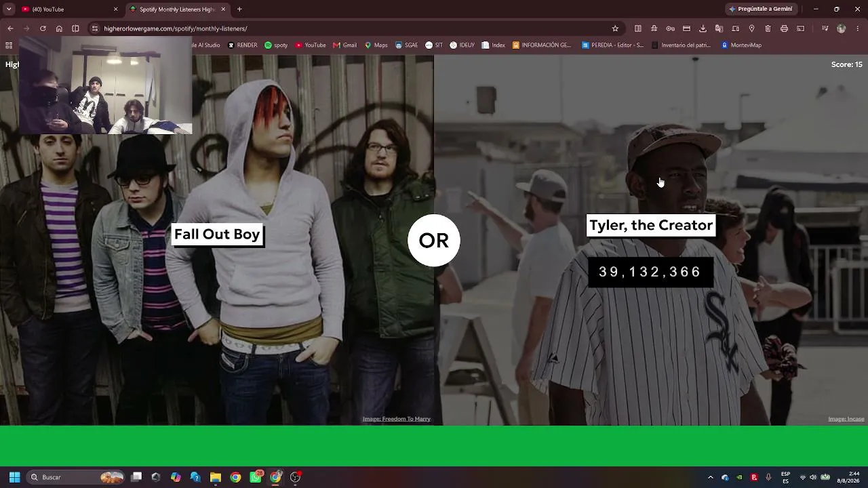Open a new browser tab
The height and width of the screenshot is (488, 868).
tap(239, 9)
